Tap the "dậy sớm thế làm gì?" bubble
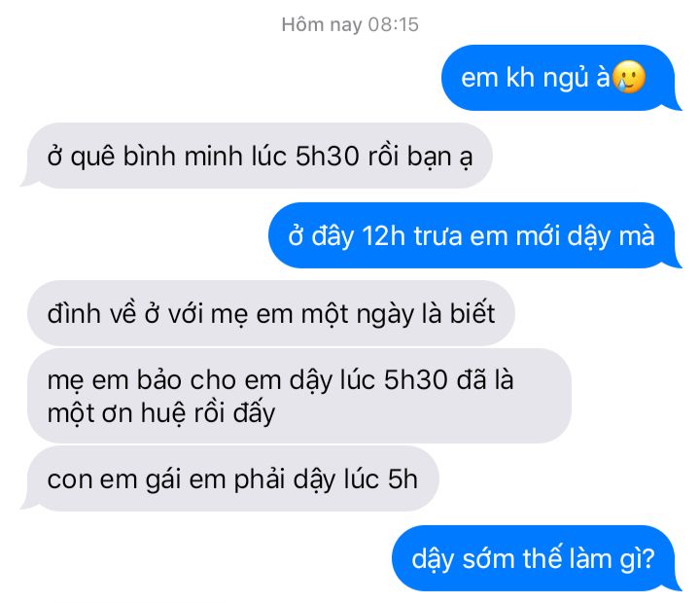Screen dimensions: 700x603 coord(537,558)
